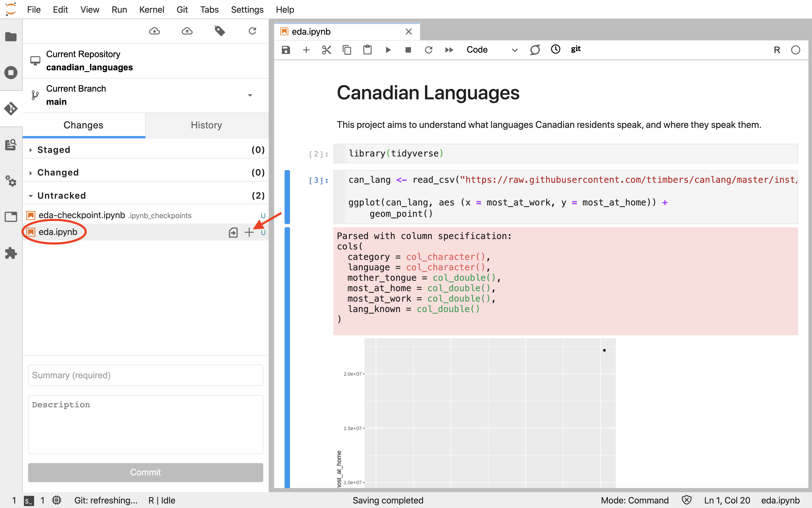Cut the selected cell with scissors
The image size is (812, 508).
click(326, 50)
